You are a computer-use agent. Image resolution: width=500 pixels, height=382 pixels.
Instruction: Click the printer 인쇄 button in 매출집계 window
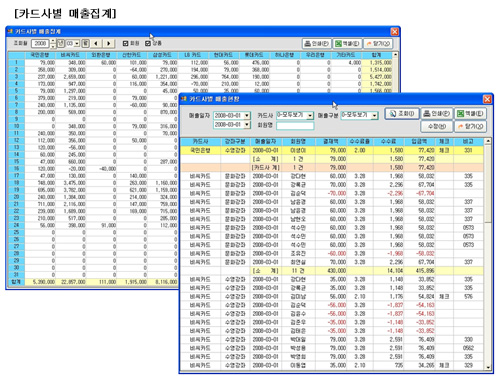point(316,43)
